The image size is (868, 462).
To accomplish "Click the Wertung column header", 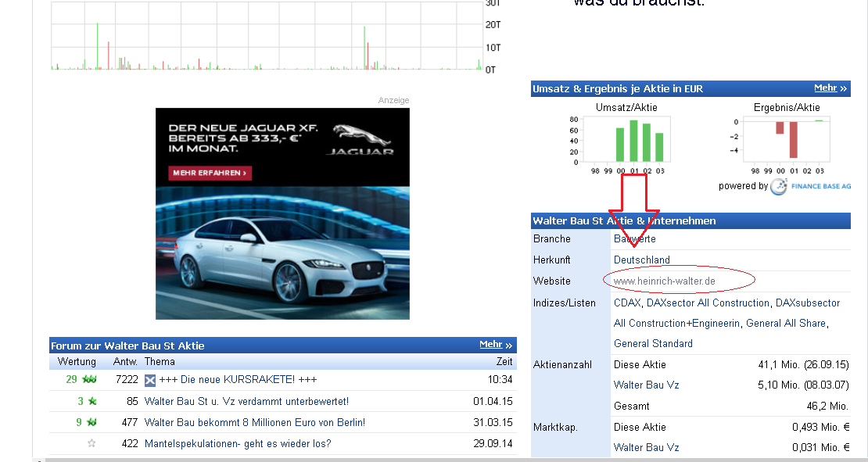I will (x=77, y=361).
